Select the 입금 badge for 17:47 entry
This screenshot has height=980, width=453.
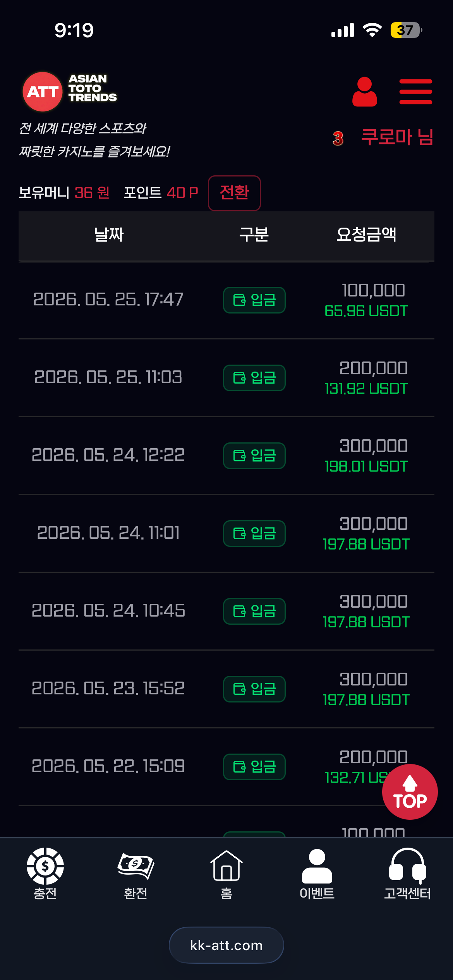tap(254, 300)
